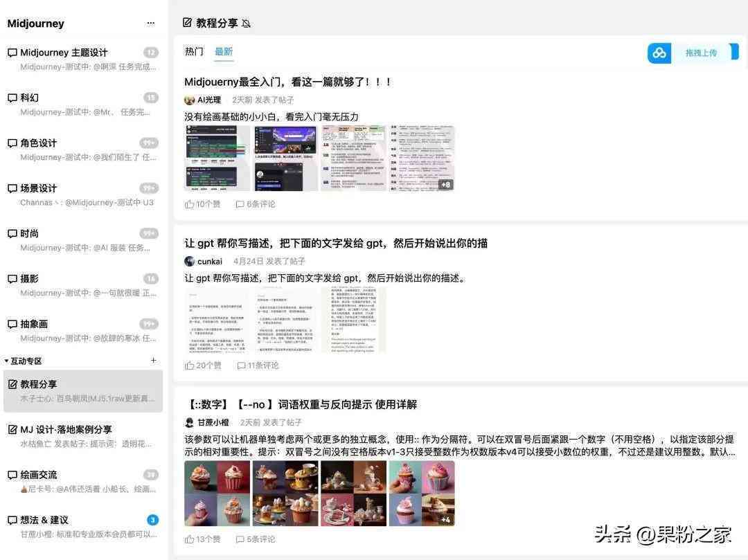
Task: Open the +8 more images thumbnail
Action: [422, 159]
